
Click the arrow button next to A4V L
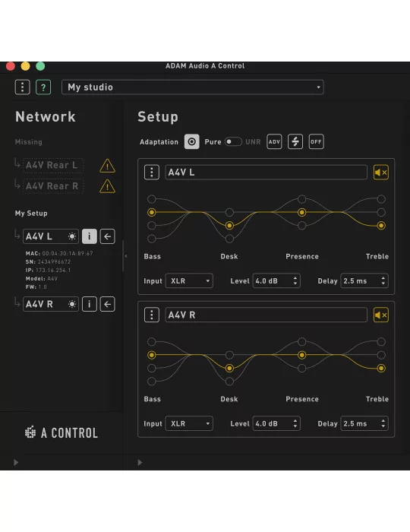tap(107, 236)
